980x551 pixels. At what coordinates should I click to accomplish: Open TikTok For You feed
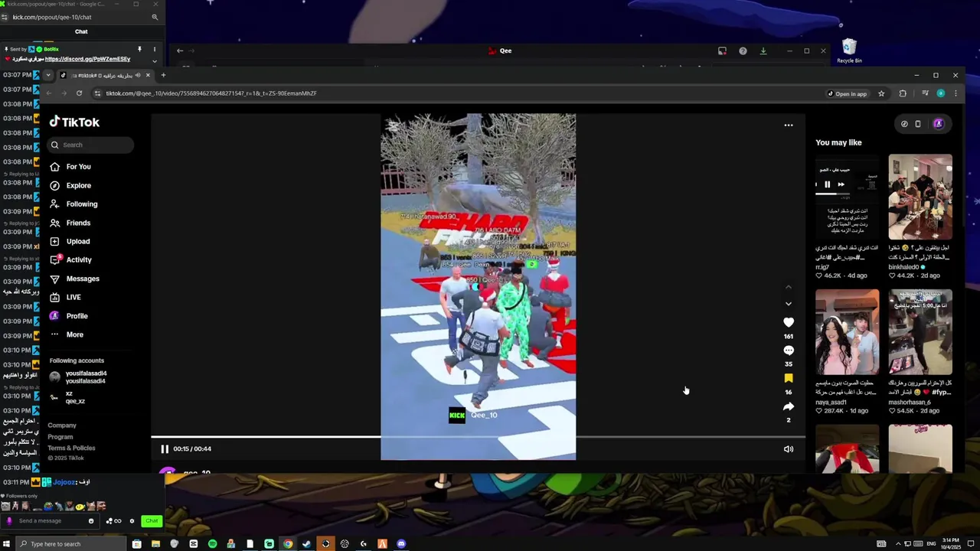[x=70, y=167]
